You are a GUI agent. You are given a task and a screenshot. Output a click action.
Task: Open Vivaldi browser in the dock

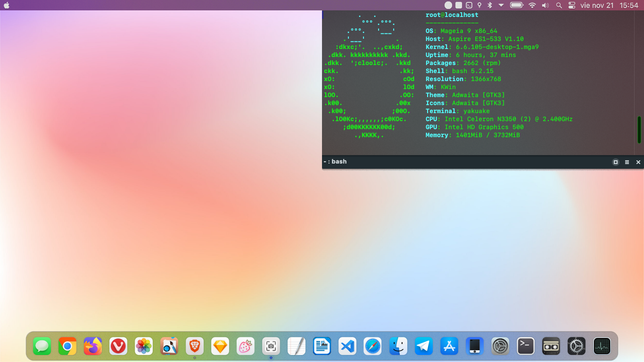point(118,346)
